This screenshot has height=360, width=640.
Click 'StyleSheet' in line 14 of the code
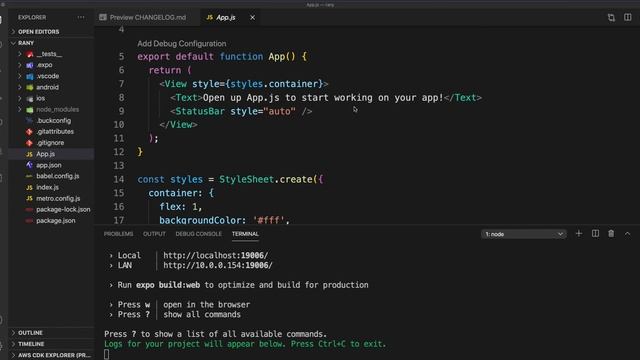246,179
